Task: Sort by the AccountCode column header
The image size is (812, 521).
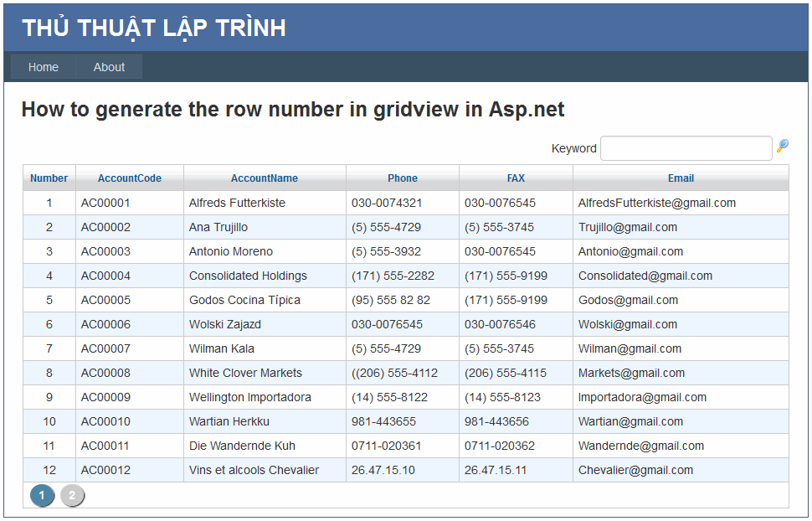Action: [129, 178]
